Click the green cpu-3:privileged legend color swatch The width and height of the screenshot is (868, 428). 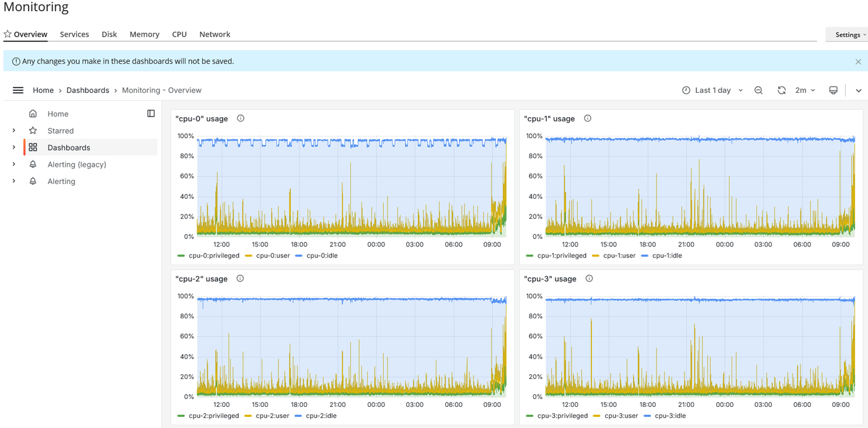point(529,416)
